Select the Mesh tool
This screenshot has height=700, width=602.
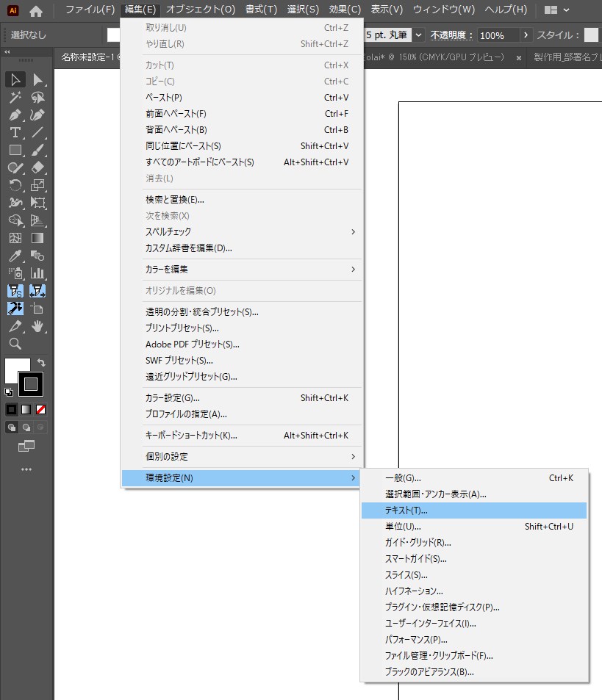click(15, 239)
